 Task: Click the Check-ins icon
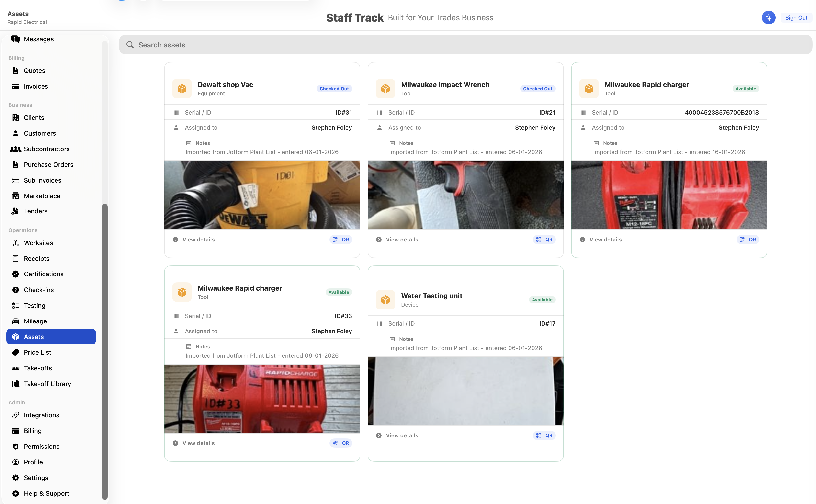(15, 290)
